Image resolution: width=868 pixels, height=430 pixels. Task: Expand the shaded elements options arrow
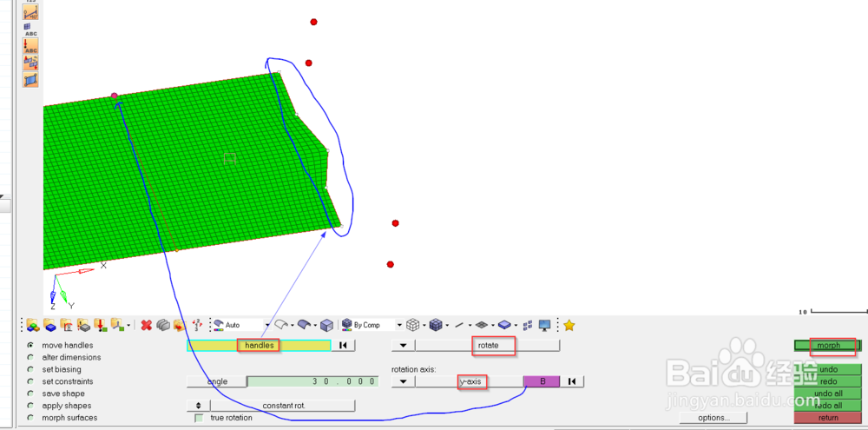coord(447,326)
